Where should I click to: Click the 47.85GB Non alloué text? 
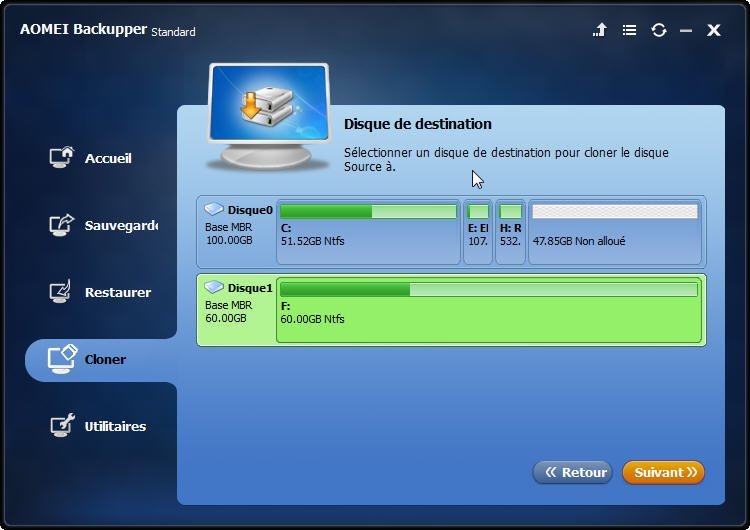[579, 241]
